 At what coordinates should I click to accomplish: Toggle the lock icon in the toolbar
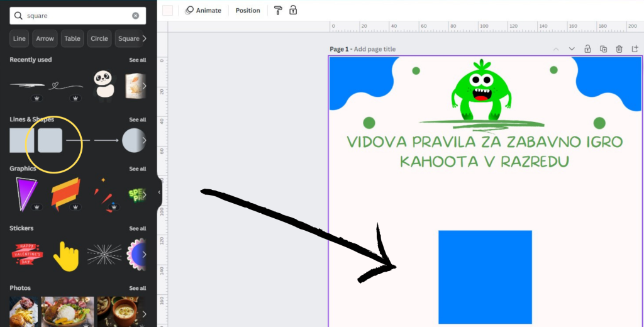pyautogui.click(x=293, y=10)
